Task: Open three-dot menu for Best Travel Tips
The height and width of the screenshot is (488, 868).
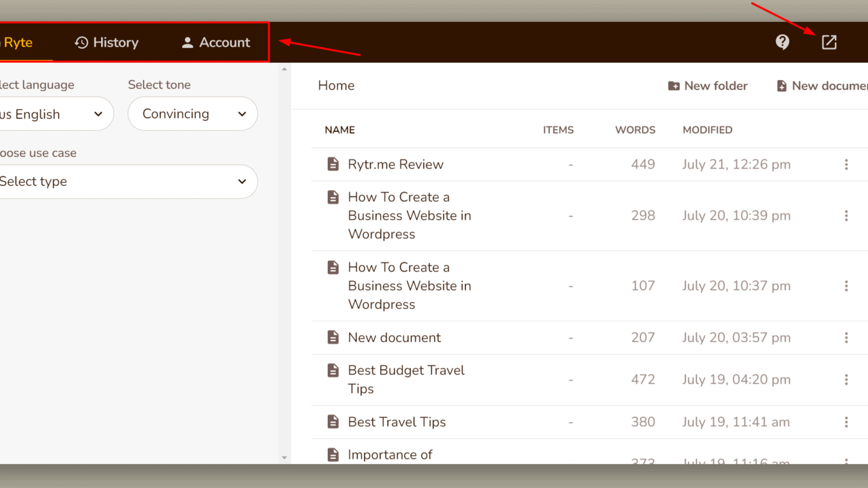Action: tap(846, 422)
